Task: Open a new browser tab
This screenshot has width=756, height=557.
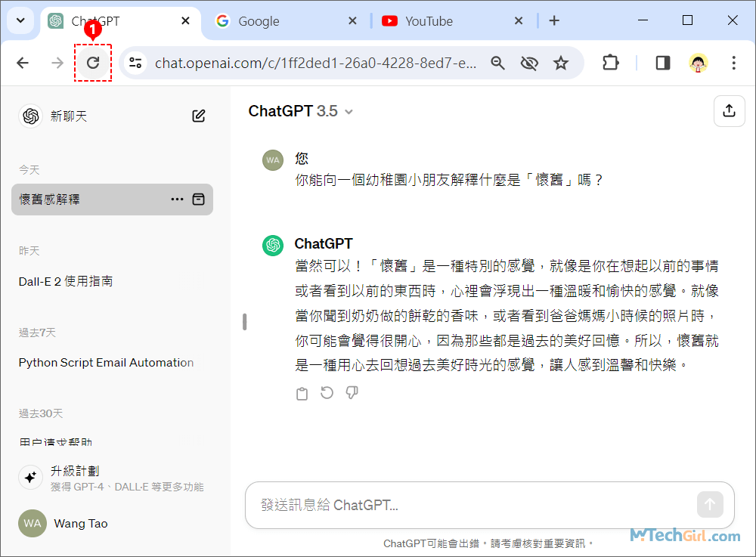Action: 554,20
